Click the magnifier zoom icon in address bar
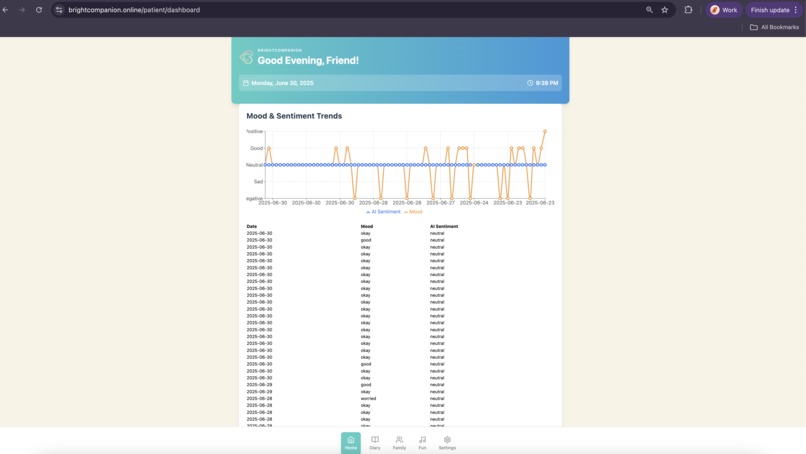This screenshot has width=806, height=454. tap(649, 10)
